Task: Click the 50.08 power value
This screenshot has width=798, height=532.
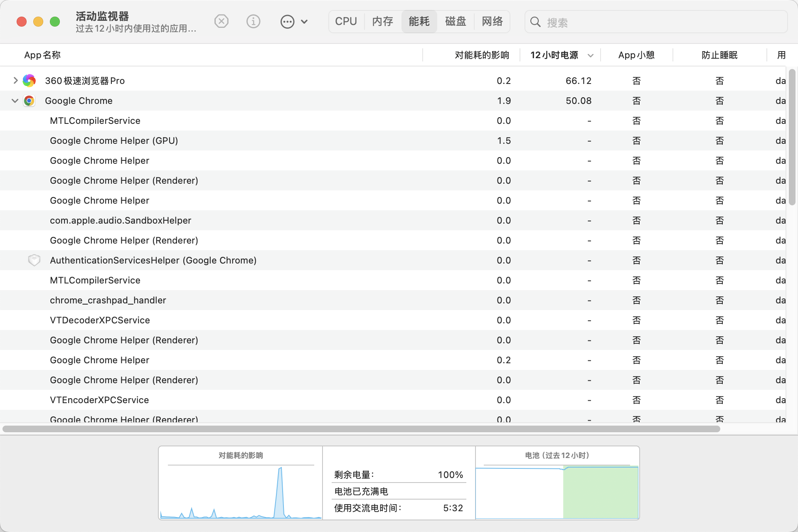Action: (578, 101)
